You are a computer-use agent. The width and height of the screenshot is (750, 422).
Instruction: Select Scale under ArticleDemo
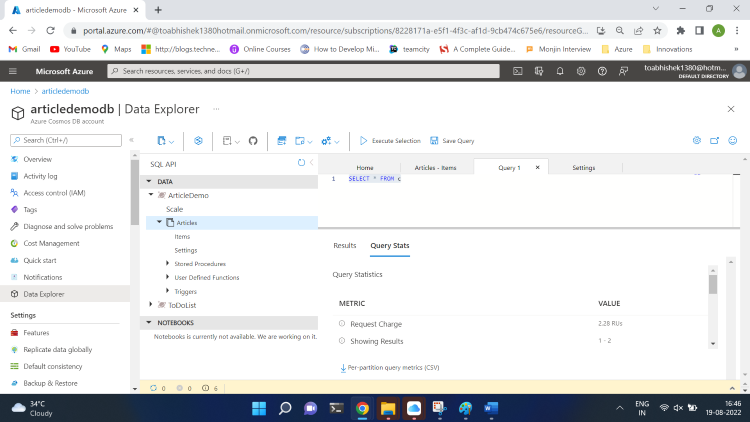[x=175, y=209]
